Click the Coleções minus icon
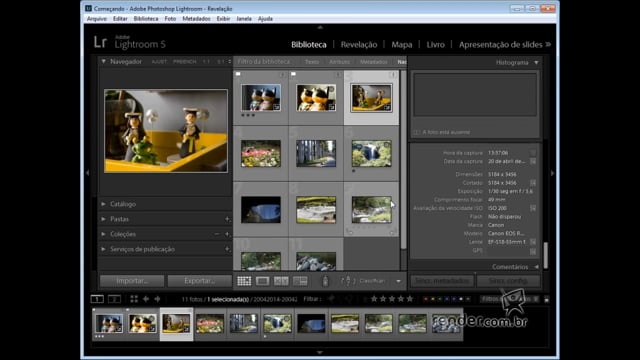This screenshot has width=640, height=360. (x=217, y=234)
